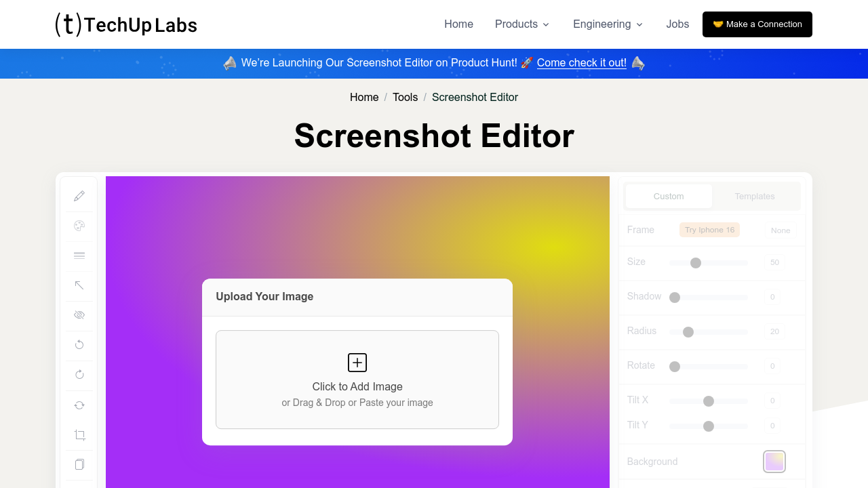868x488 pixels.
Task: Open the color Palette tool
Action: pos(79,226)
